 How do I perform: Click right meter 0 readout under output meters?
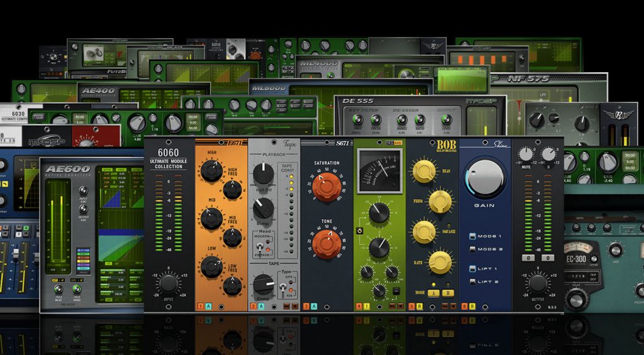pos(548,258)
